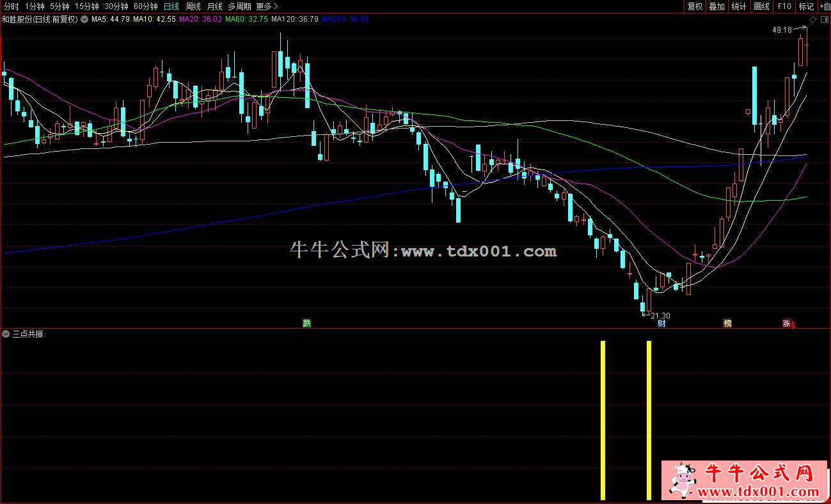Click the MA10: 42.55 indicator label
This screenshot has width=831, height=504.
pos(154,19)
